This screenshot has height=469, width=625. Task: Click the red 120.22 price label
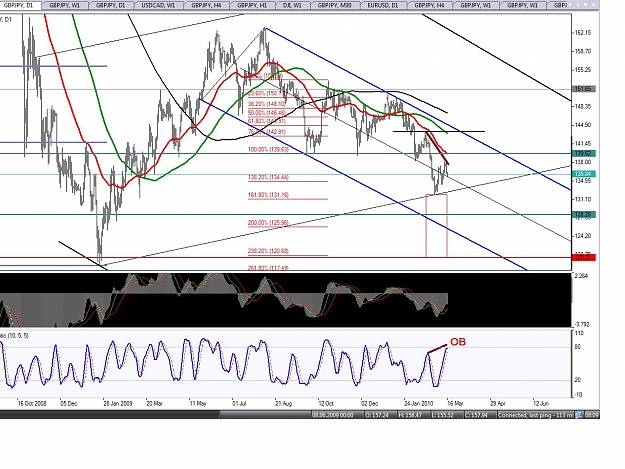pyautogui.click(x=584, y=258)
